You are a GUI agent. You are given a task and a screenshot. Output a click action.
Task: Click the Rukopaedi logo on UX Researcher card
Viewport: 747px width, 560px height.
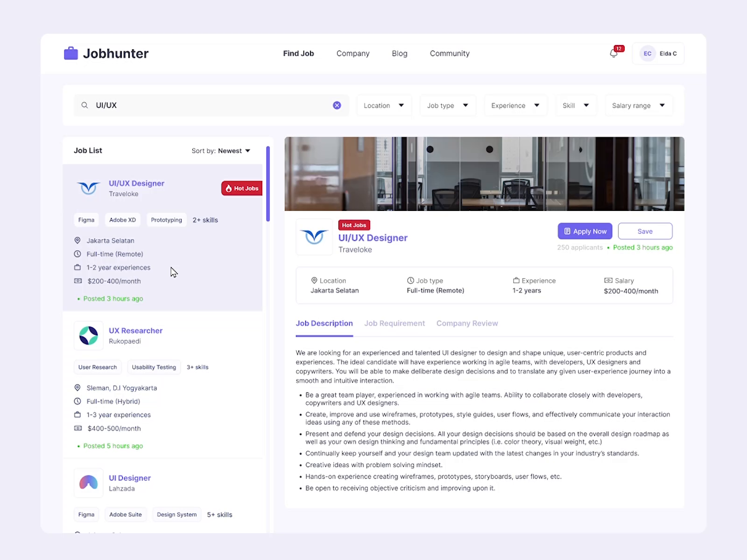coord(88,336)
